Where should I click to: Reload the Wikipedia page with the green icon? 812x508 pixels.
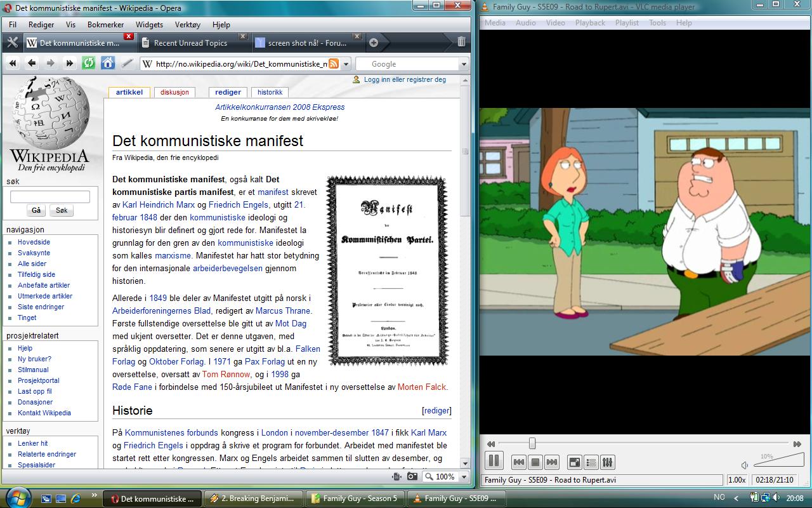click(89, 63)
